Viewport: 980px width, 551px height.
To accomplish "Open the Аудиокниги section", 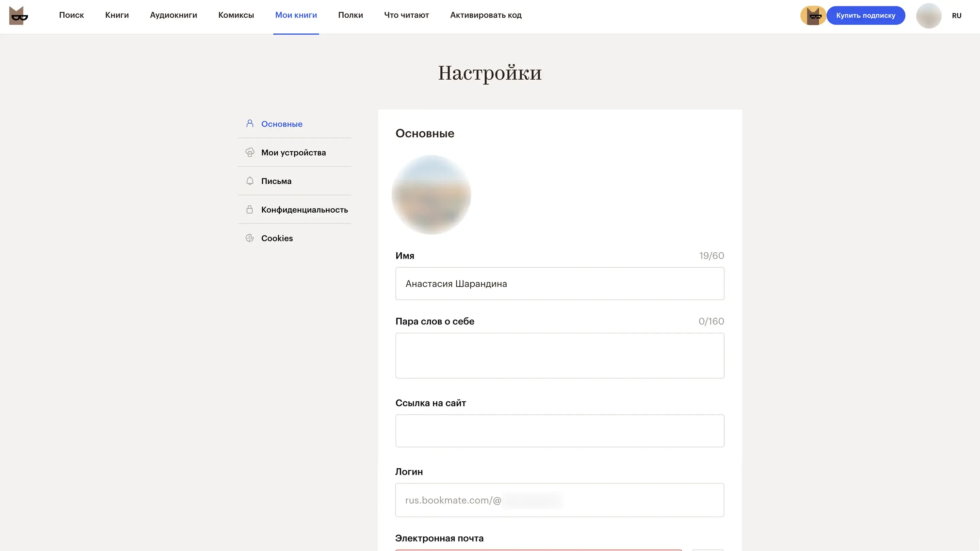I will pos(174,15).
